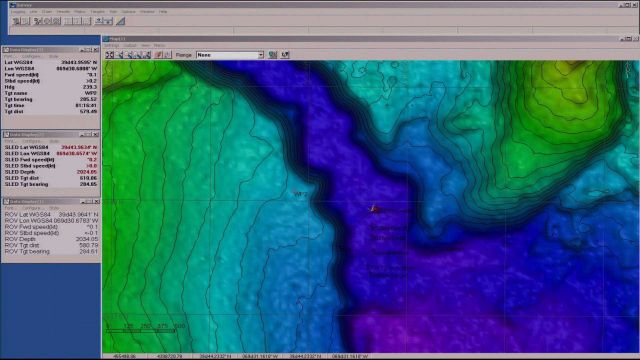Image resolution: width=640 pixels, height=360 pixels.
Task: Click the SLED Tgt bearing row
Action: pyautogui.click(x=51, y=184)
